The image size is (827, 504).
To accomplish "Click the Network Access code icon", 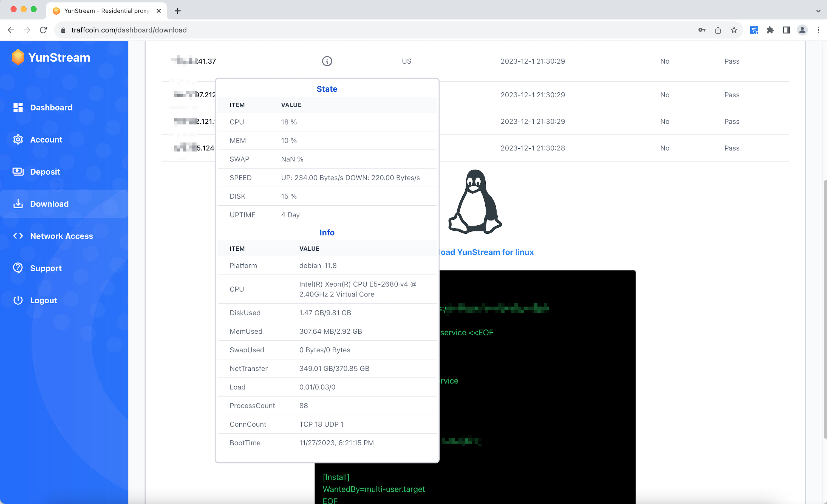I will [x=18, y=236].
